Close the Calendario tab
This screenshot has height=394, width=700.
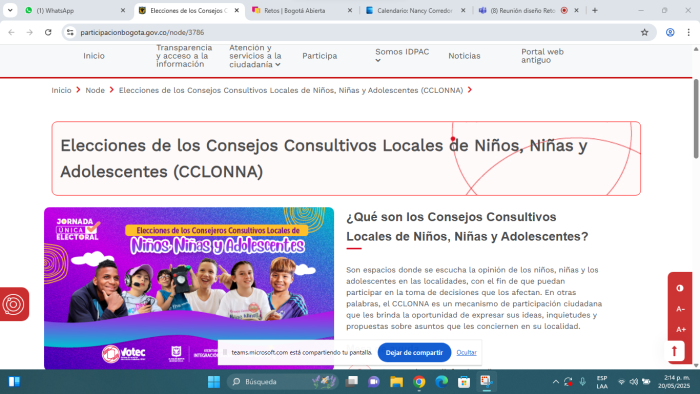463,10
